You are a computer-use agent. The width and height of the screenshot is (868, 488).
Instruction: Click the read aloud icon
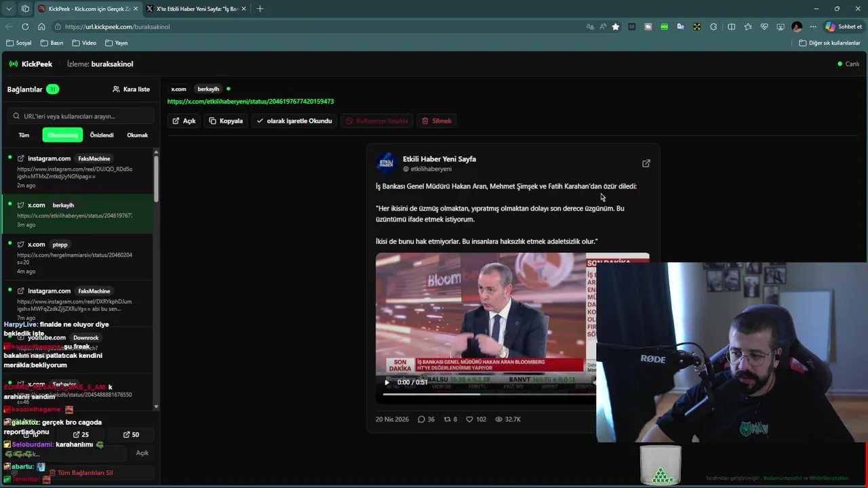[603, 26]
